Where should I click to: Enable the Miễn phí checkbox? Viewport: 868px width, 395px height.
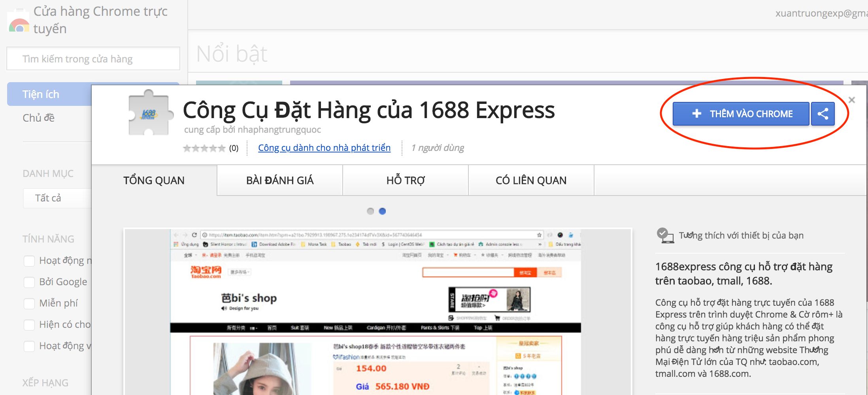(29, 303)
